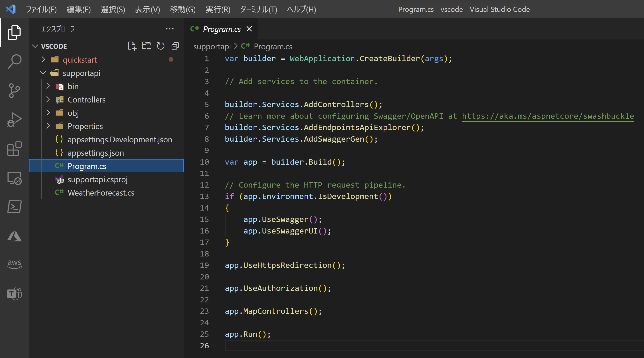The image size is (644, 358).
Task: Open the Remote Explorer view
Action: pos(14,178)
